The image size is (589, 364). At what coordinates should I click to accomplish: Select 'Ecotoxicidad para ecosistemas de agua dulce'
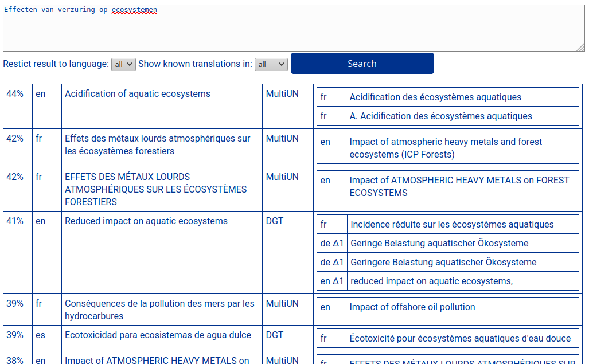point(158,335)
